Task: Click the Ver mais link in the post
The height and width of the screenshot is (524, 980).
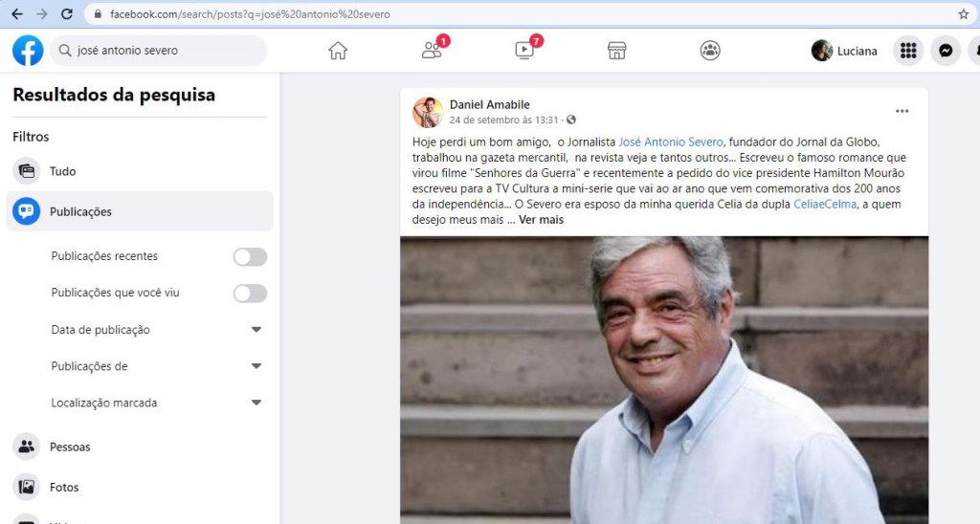Action: [542, 220]
